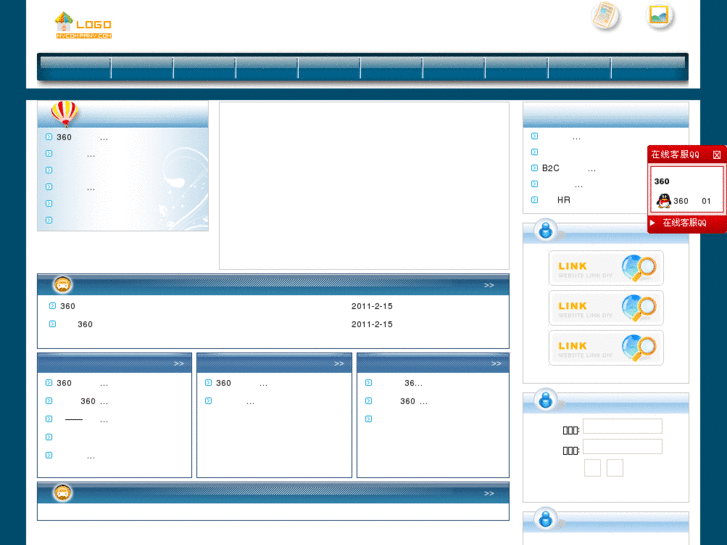727x545 pixels.
Task: Focus the lower login input field
Action: (623, 447)
